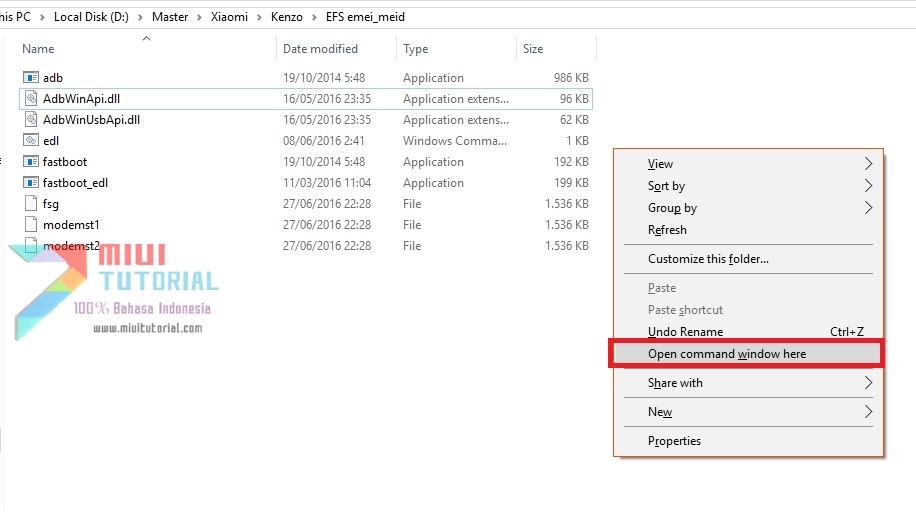Click the Name column header
Image resolution: width=916 pixels, height=513 pixels.
point(38,49)
